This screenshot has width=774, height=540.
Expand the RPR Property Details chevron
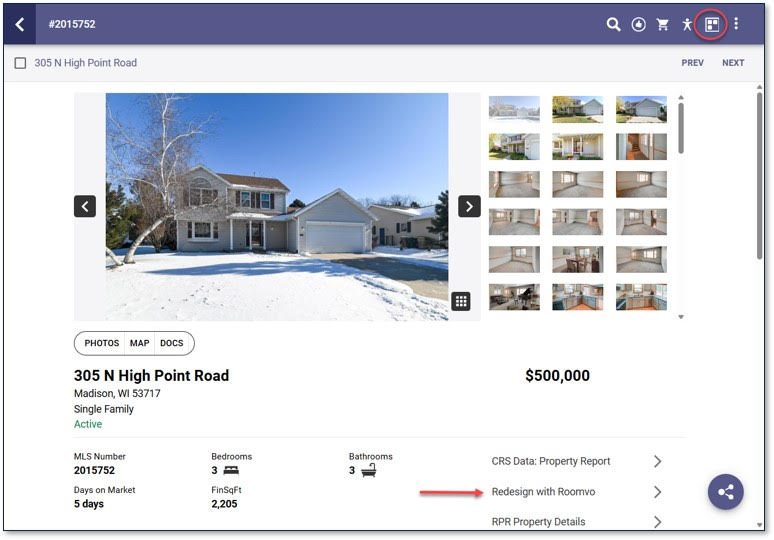click(657, 522)
